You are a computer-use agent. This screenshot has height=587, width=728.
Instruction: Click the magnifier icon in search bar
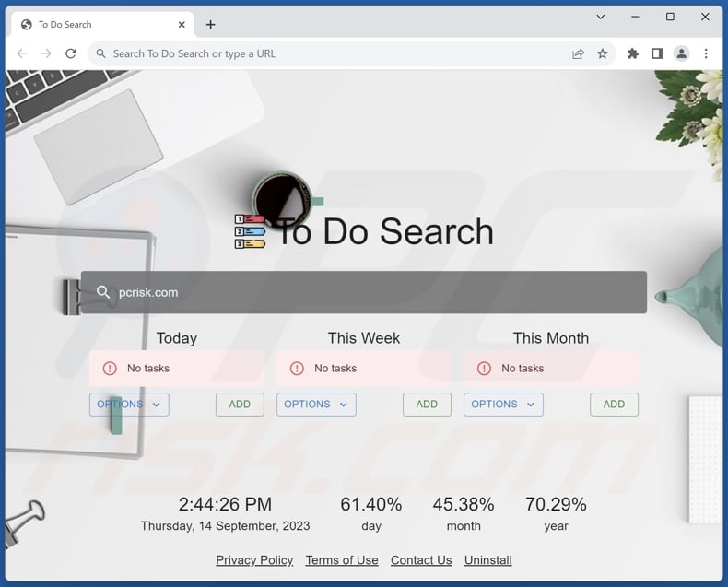tap(103, 292)
